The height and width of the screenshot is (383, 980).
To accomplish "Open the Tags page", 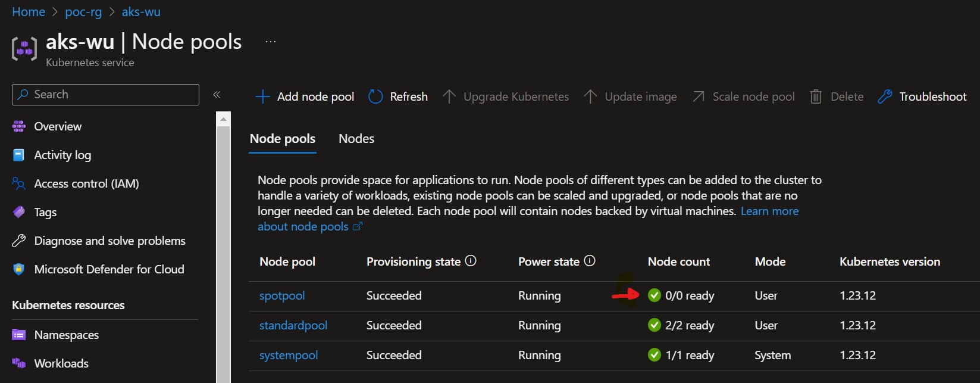I will (45, 212).
